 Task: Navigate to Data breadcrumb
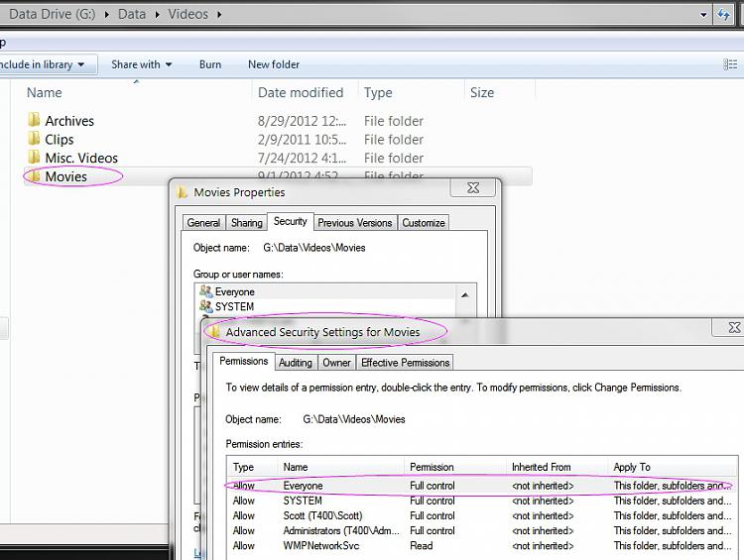coord(131,14)
